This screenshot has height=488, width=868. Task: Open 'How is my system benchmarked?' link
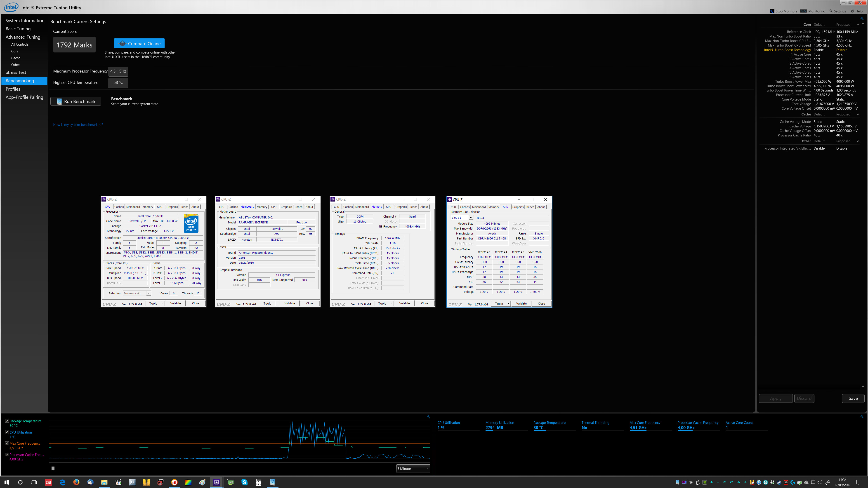click(78, 125)
